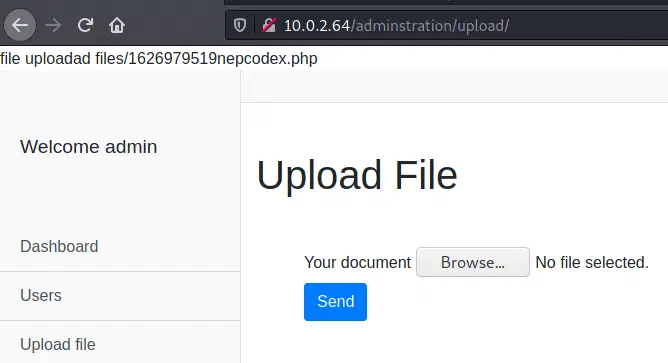Focus the URL address bar

coord(446,26)
